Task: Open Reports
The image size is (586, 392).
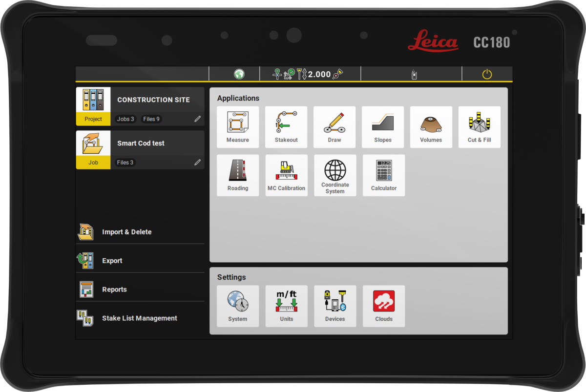Action: [x=114, y=289]
